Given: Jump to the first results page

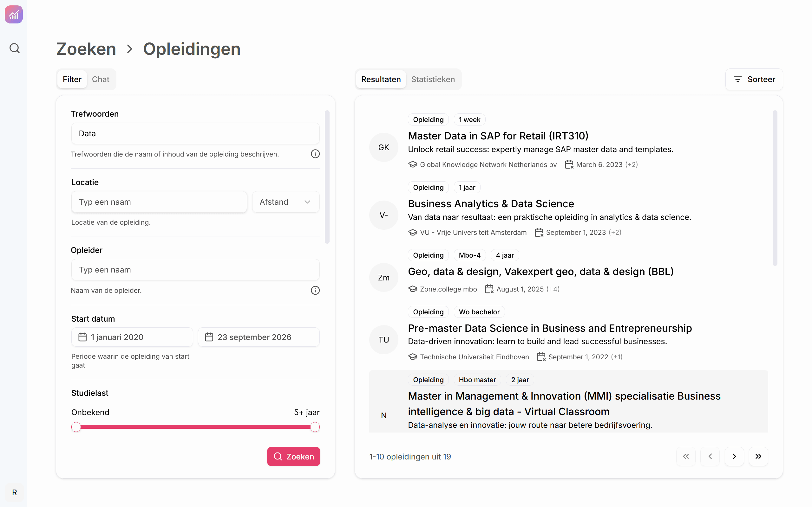Looking at the screenshot, I should [686, 456].
